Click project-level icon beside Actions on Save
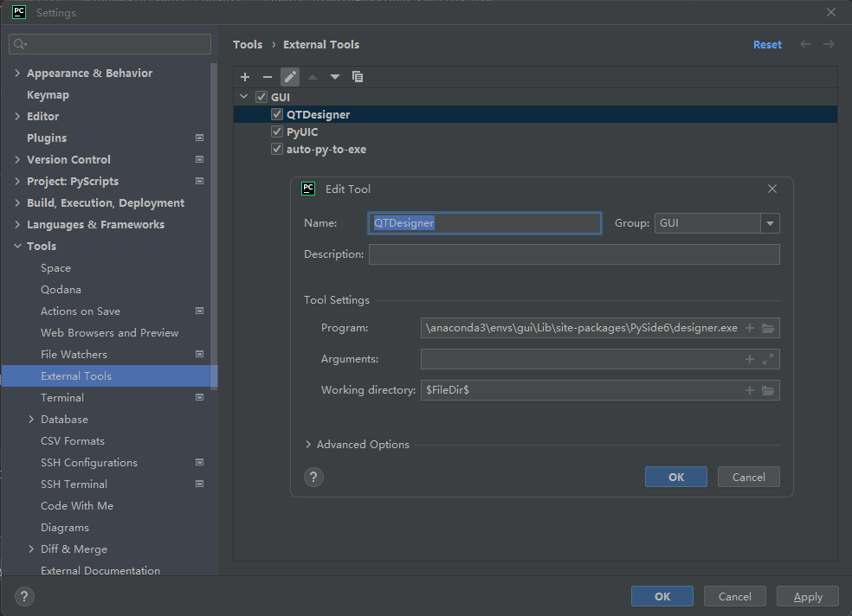The image size is (852, 616). pos(199,311)
